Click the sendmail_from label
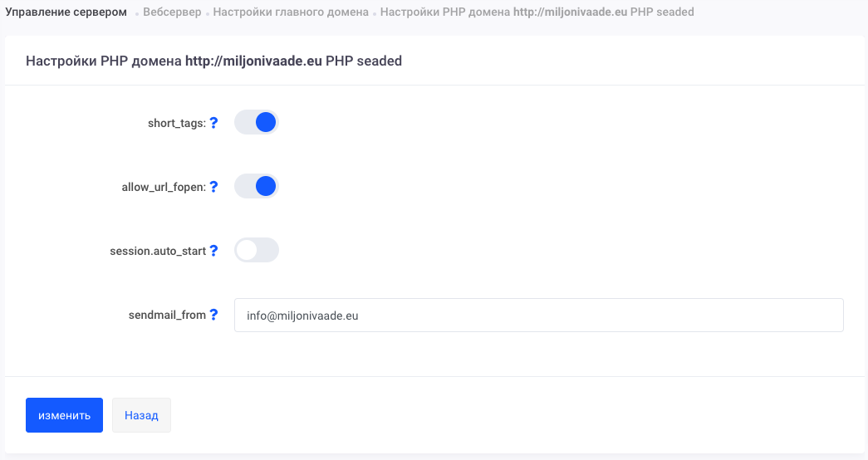The width and height of the screenshot is (868, 460). 166,315
